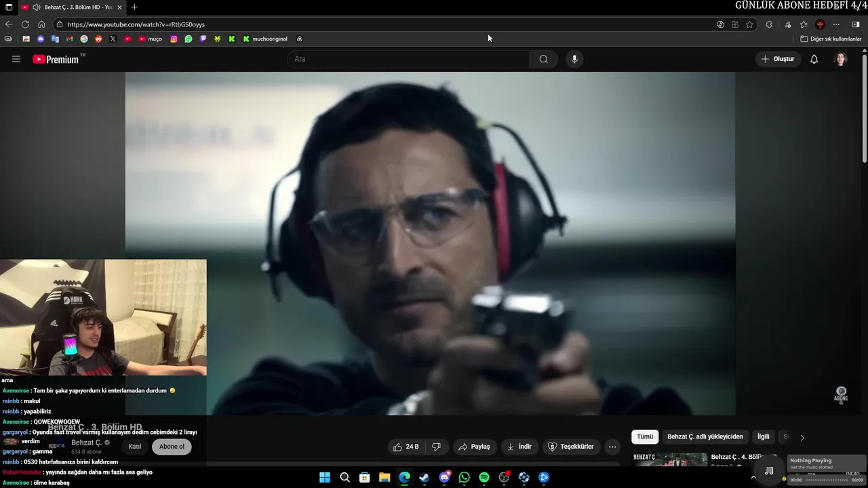Screen dimensions: 868x488
Task: Open browser settings and more menu
Action: [836, 24]
